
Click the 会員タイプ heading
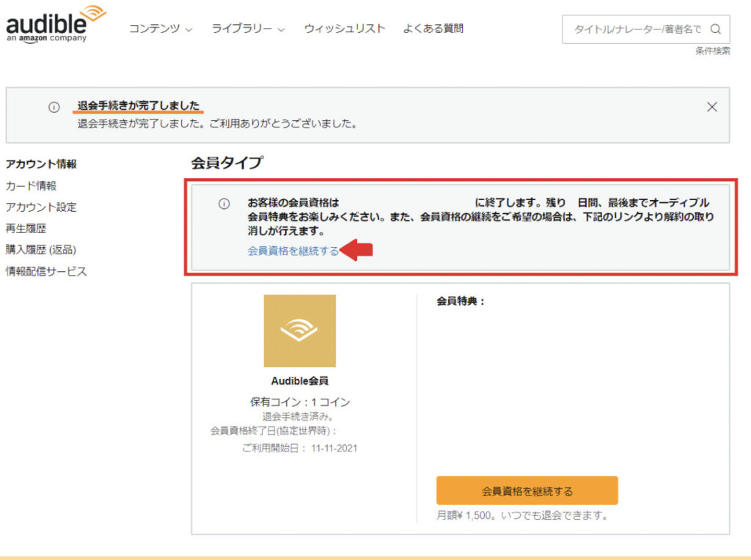[227, 163]
